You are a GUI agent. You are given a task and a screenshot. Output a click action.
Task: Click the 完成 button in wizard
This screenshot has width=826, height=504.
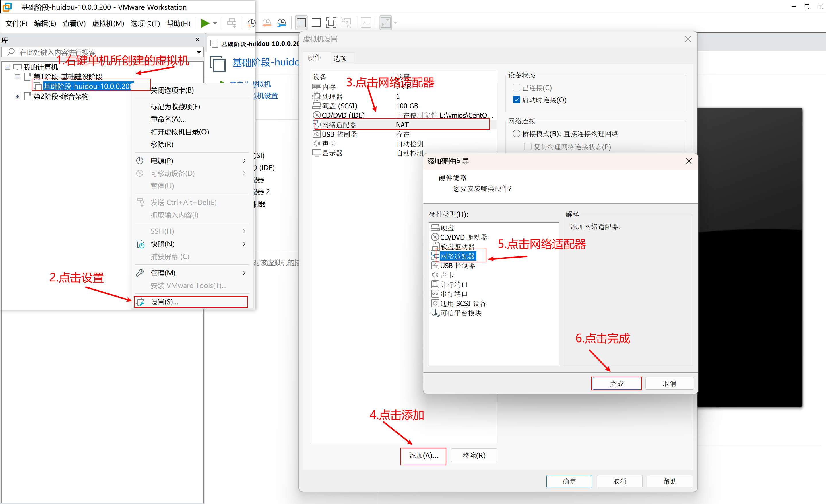(616, 383)
